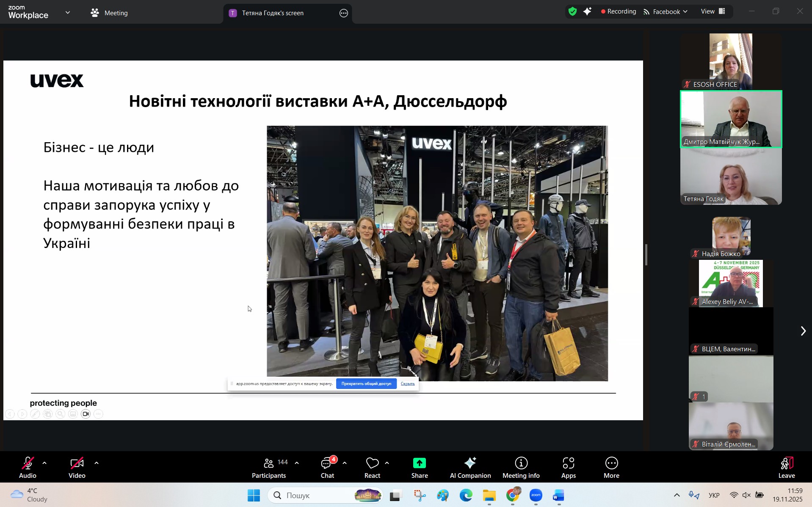Toggle the system volume mute icon
Viewport: 812px width, 507px height.
tap(746, 495)
